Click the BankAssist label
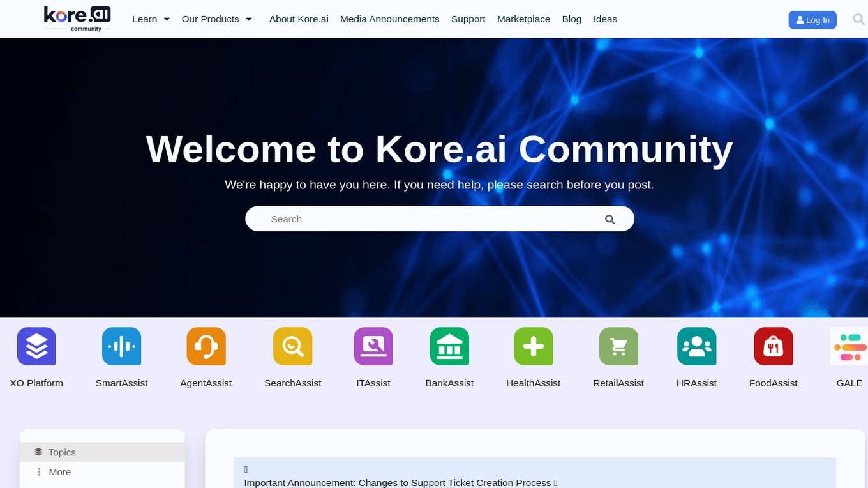868x488 pixels. coord(449,383)
